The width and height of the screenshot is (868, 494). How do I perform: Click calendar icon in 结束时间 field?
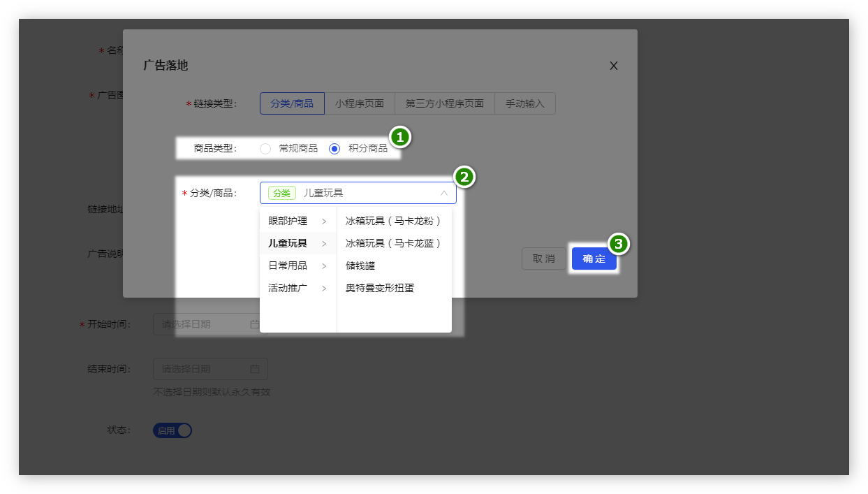255,369
